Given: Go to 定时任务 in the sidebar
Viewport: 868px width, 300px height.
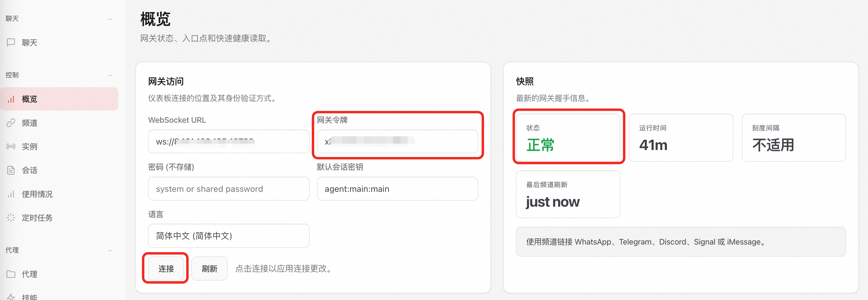Looking at the screenshot, I should (x=37, y=218).
